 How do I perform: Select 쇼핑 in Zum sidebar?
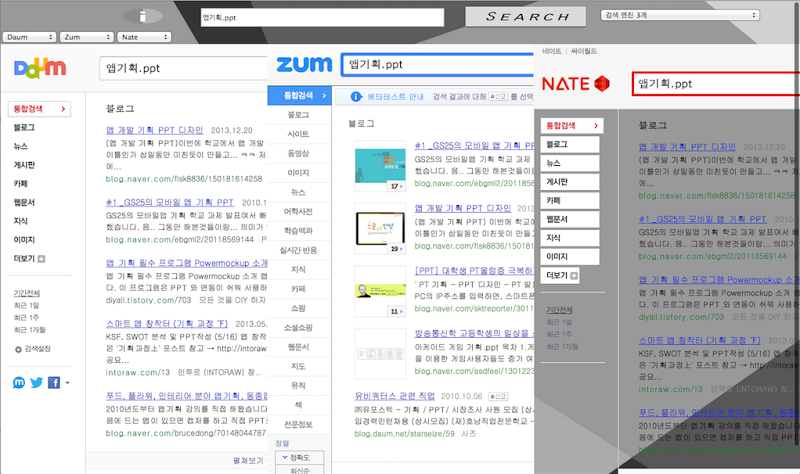[x=298, y=308]
